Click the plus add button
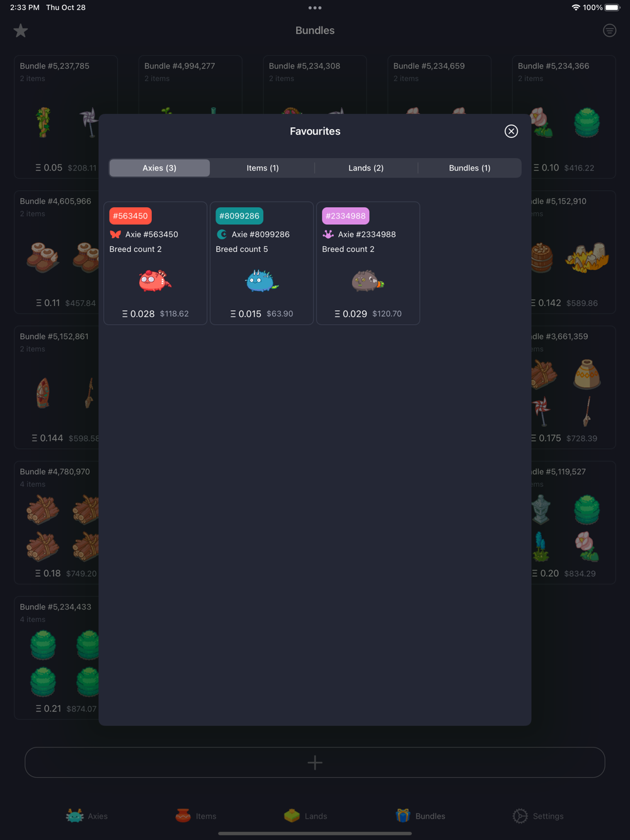Image resolution: width=630 pixels, height=840 pixels. coord(315,763)
